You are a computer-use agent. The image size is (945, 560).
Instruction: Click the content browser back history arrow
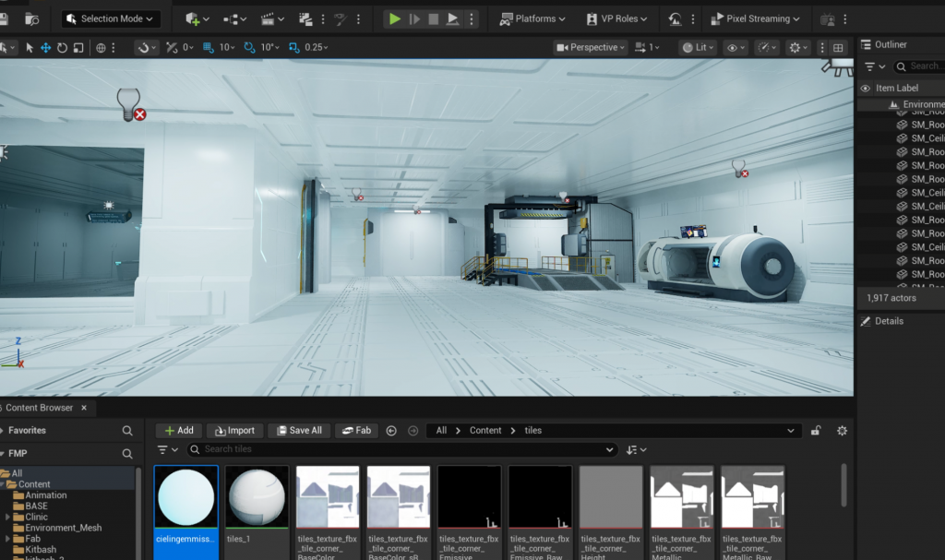[x=391, y=431]
